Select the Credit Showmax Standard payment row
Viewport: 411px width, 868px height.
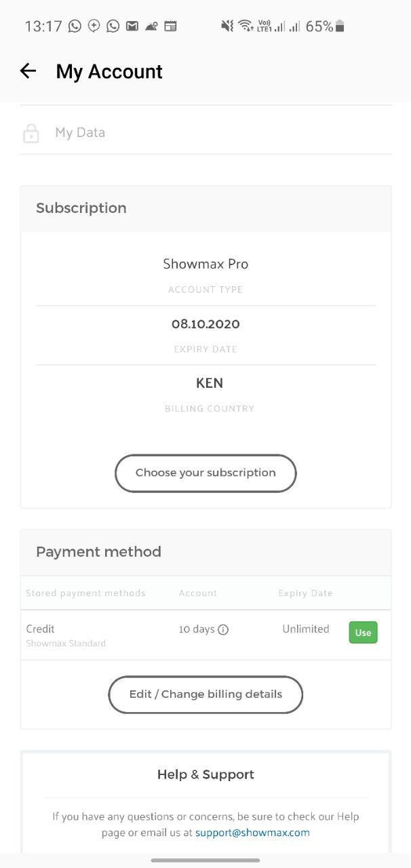206,635
